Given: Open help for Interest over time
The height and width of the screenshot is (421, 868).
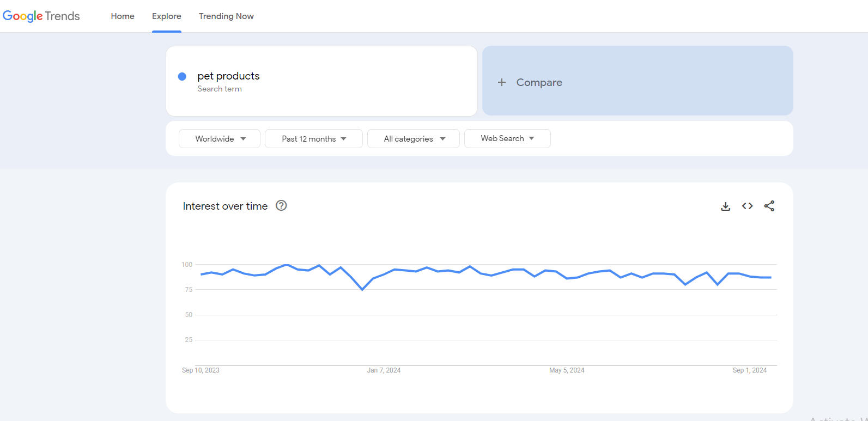Looking at the screenshot, I should coord(281,205).
